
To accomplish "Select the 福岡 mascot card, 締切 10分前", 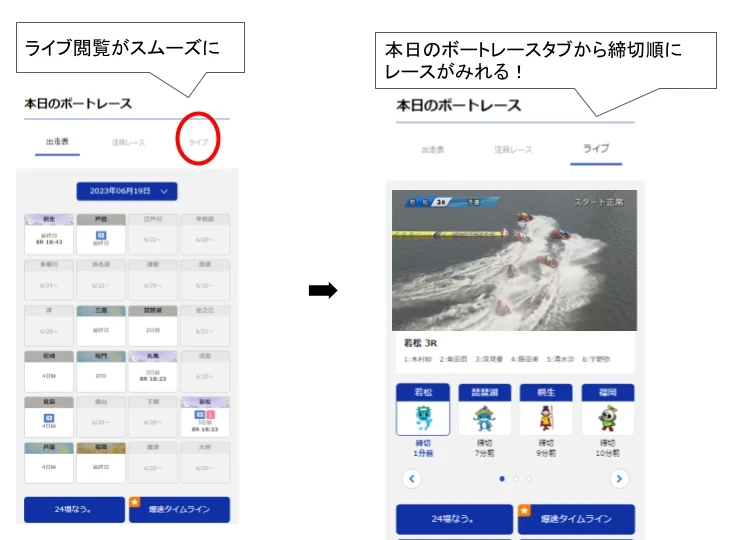I will [608, 409].
